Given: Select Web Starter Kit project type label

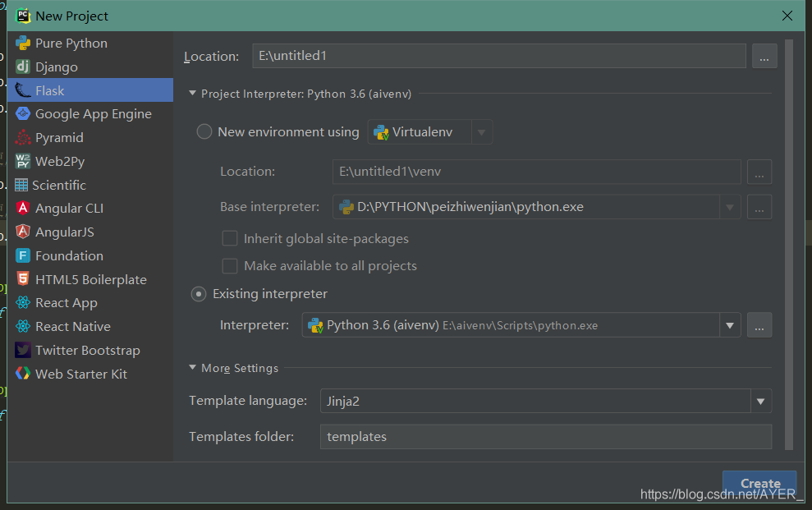Looking at the screenshot, I should point(81,374).
